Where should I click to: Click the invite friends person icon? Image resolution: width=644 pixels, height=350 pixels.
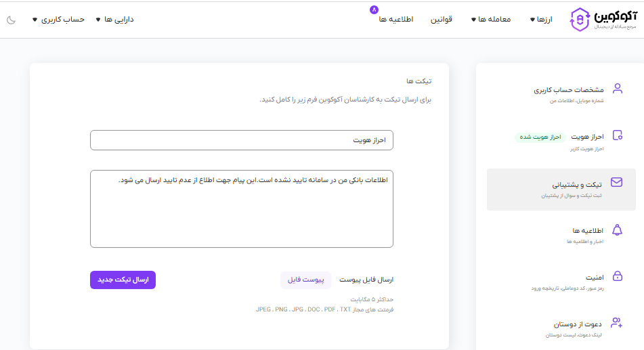point(617,323)
